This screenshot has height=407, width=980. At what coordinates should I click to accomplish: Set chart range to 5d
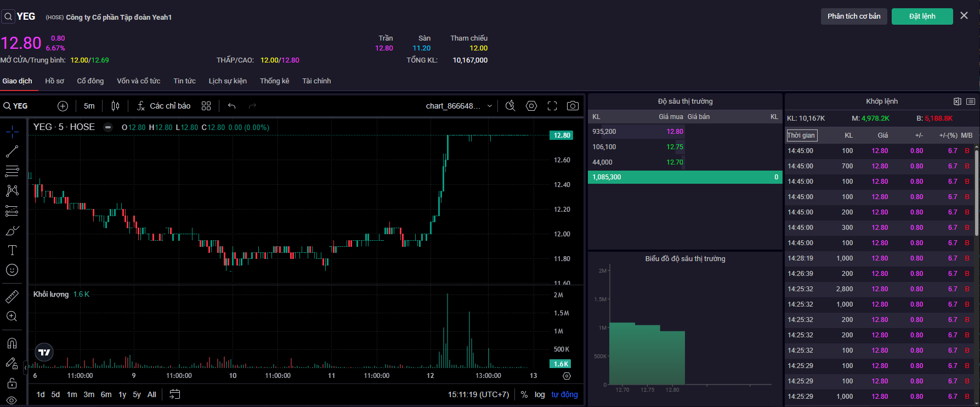[x=55, y=394]
